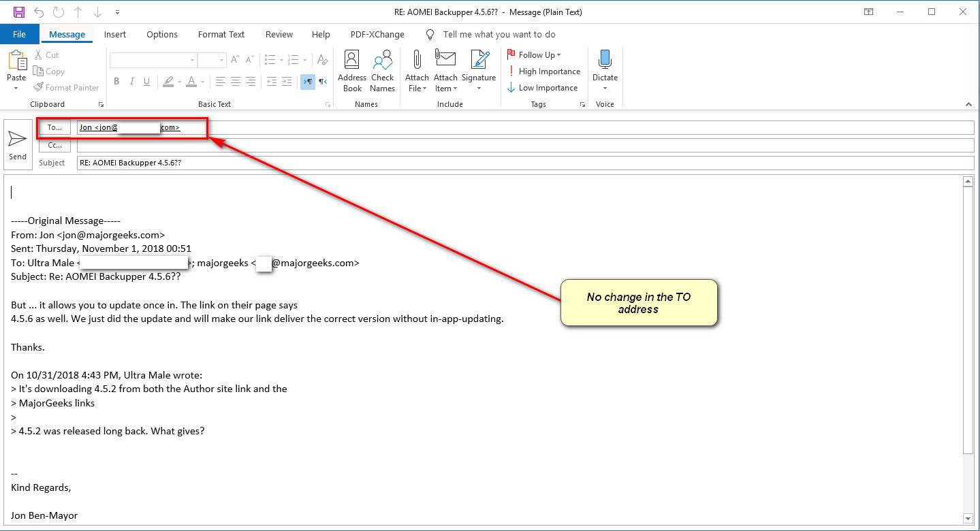Image resolution: width=980 pixels, height=531 pixels.
Task: Click the Subject field with RE: AOMEI Backupper
Action: click(x=525, y=163)
